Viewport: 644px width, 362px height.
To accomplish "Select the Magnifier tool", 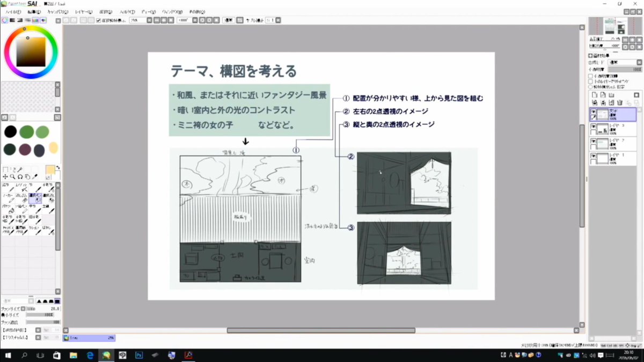I will (x=12, y=176).
